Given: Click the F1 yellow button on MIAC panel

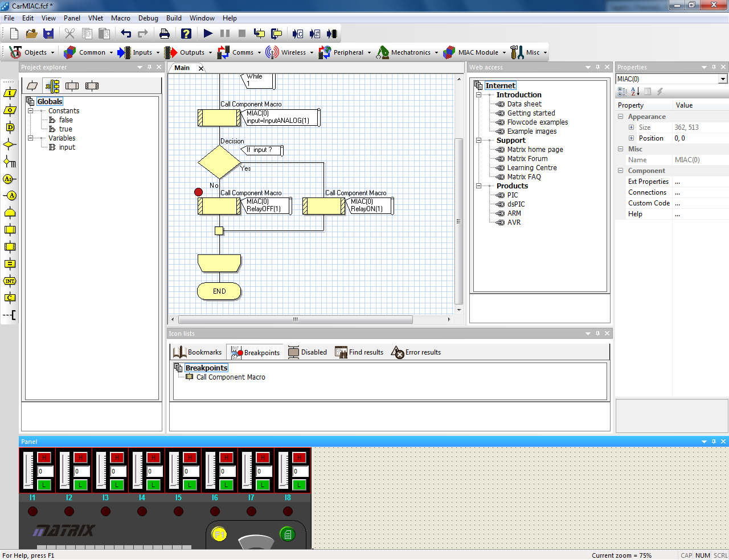Looking at the screenshot, I should point(219,534).
